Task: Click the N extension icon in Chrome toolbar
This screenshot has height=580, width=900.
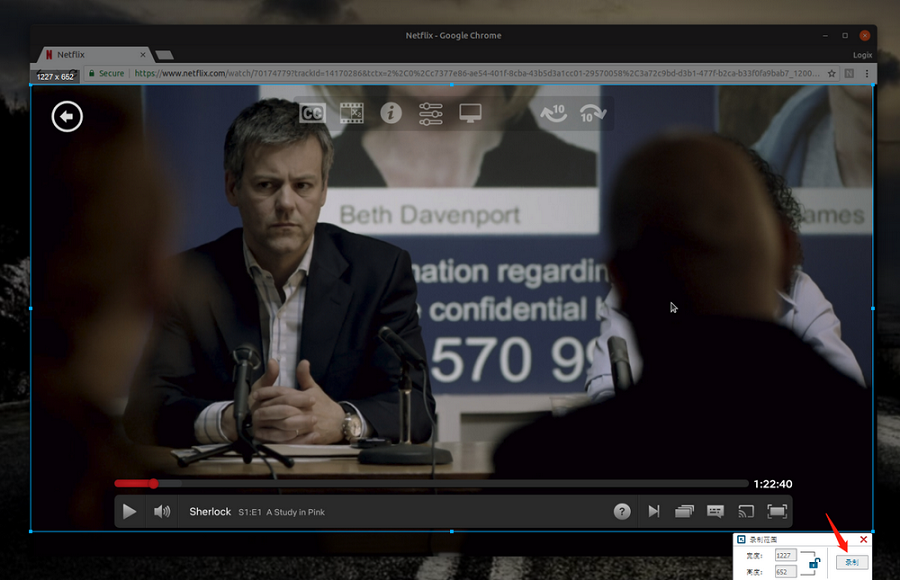Action: (849, 73)
